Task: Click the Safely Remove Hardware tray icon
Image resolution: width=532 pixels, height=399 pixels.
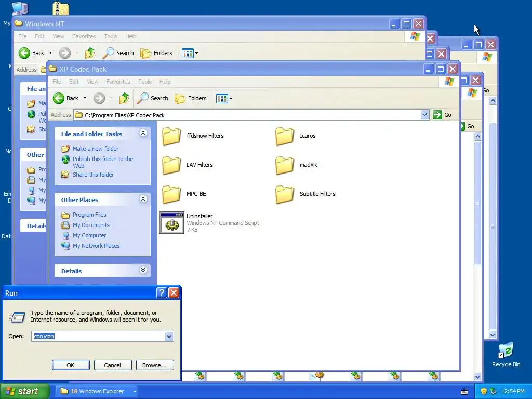Action: [494, 391]
